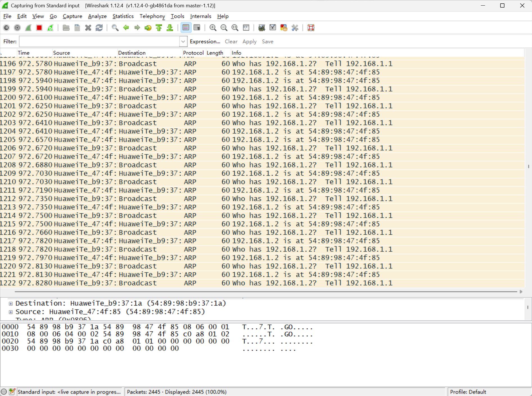Click the Profile: Default status entry
Image resolution: width=532 pixels, height=396 pixels.
point(468,392)
